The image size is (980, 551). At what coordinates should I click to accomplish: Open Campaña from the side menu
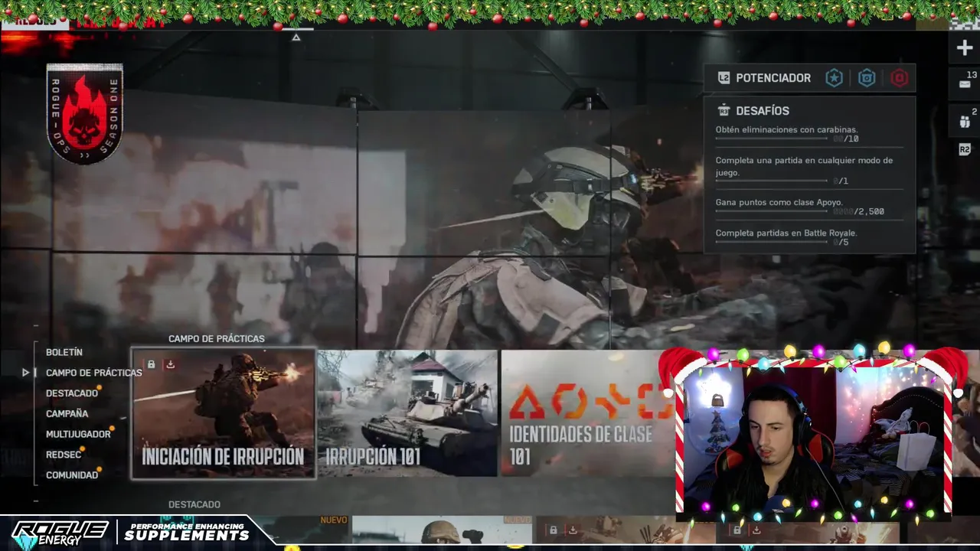pos(67,414)
